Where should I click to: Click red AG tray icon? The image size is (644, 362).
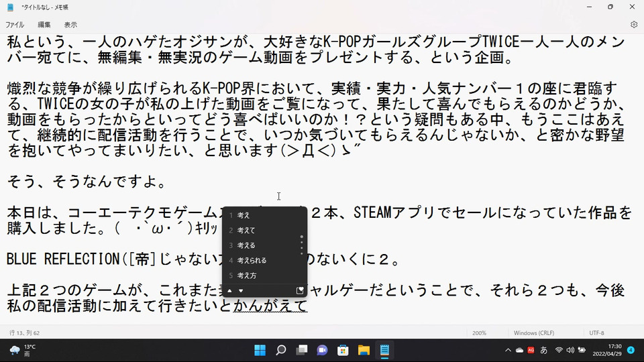click(531, 350)
